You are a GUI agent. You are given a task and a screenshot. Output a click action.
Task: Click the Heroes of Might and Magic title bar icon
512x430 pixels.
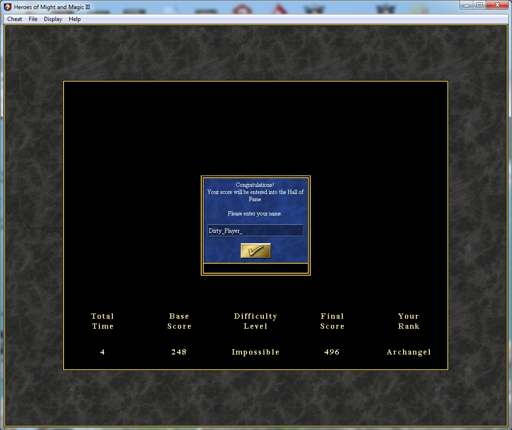[7, 7]
